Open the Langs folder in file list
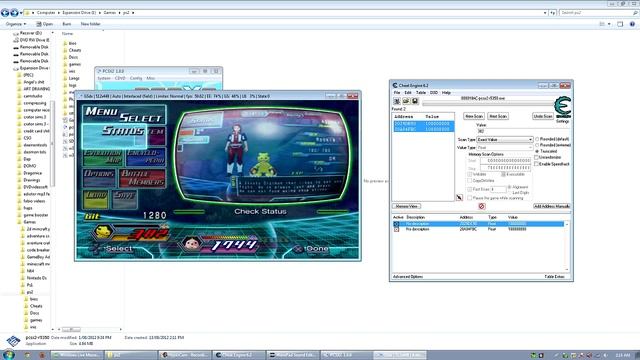This screenshot has height=360, width=640. (71, 78)
